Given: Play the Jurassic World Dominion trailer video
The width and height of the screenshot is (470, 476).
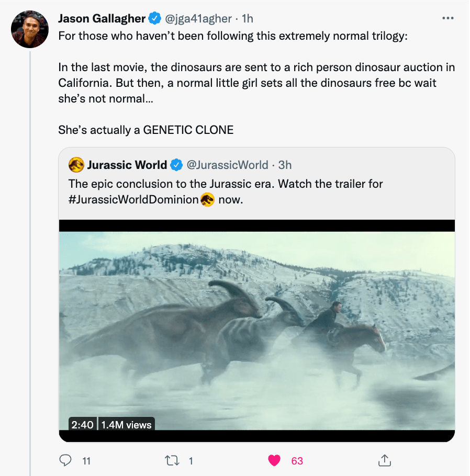Looking at the screenshot, I should [256, 331].
